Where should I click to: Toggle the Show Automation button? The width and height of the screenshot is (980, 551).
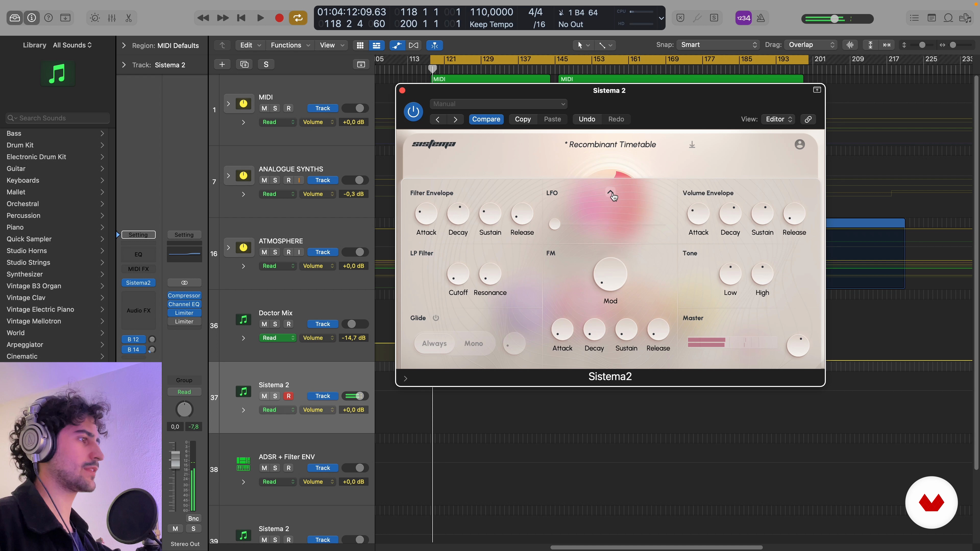pyautogui.click(x=397, y=45)
